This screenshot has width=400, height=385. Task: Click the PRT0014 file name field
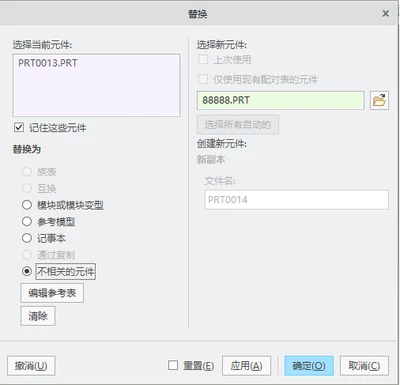pyautogui.click(x=297, y=200)
